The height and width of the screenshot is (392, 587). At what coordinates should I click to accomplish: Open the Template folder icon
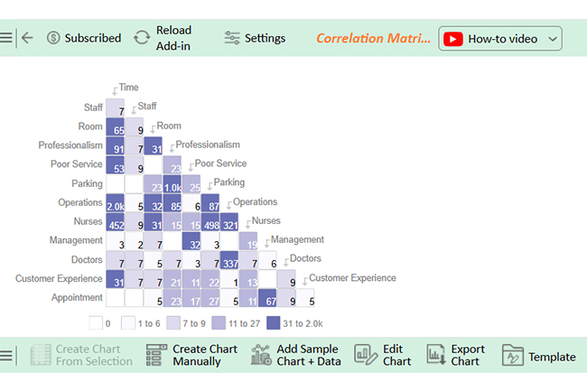click(513, 355)
